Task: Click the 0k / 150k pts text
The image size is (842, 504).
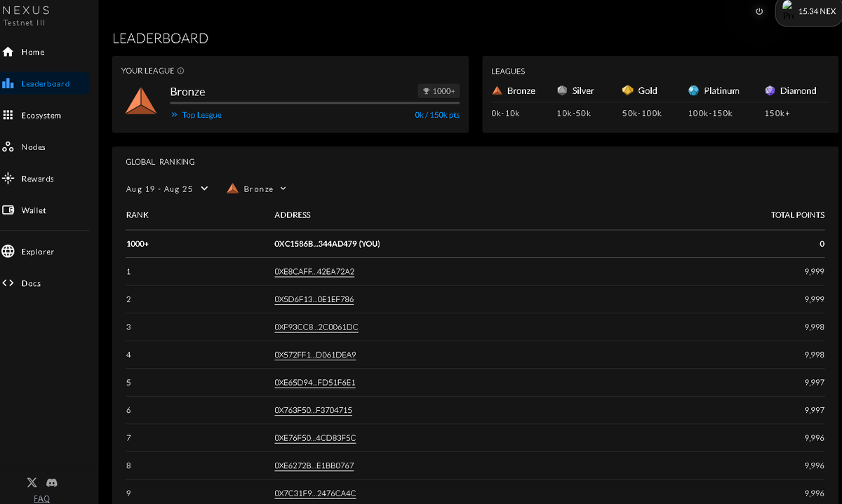Action: pos(437,115)
